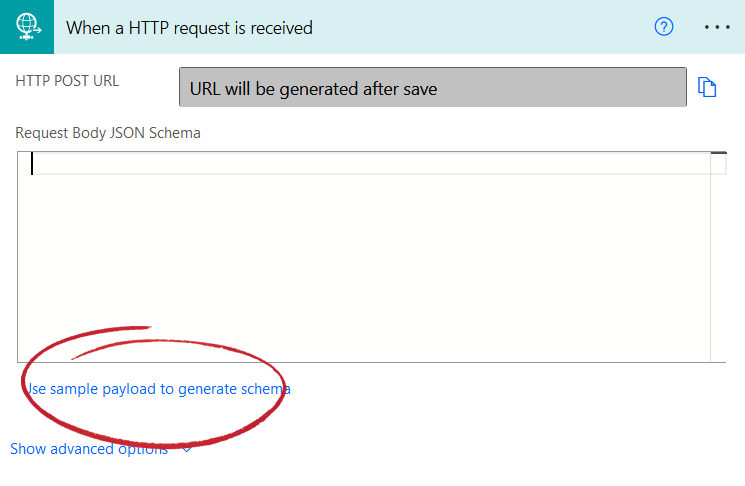Open help via the question mark icon

click(x=664, y=27)
